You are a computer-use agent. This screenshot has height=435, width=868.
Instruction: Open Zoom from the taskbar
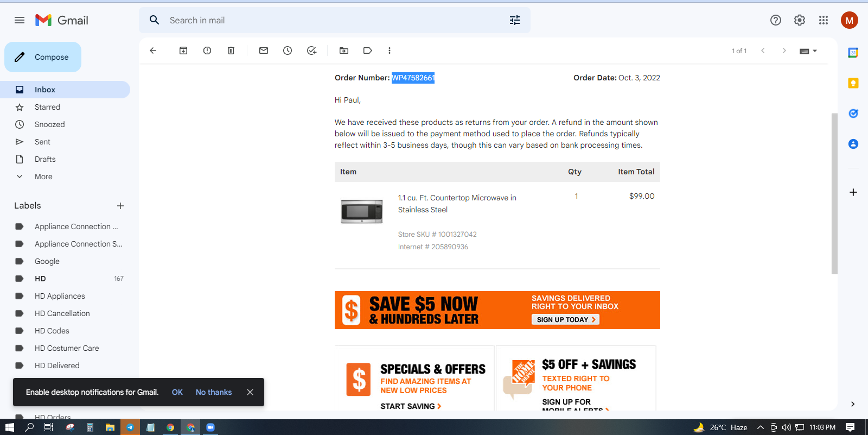click(x=210, y=427)
